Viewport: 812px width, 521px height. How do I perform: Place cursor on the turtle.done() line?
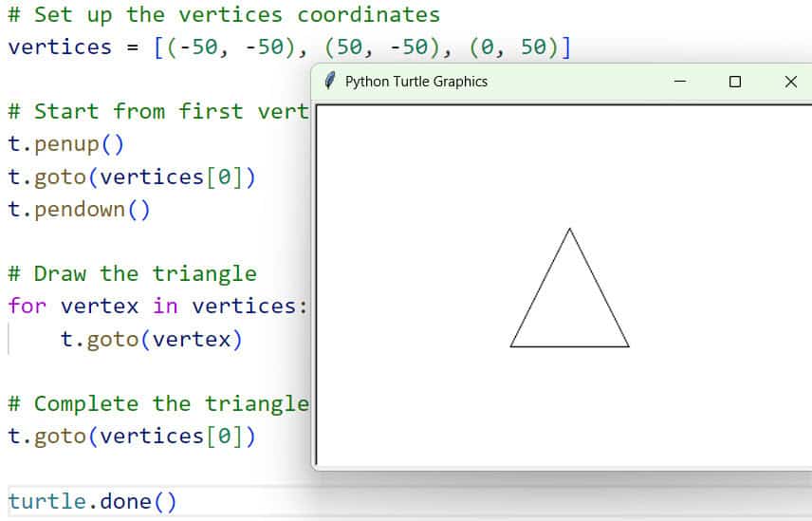pyautogui.click(x=92, y=501)
